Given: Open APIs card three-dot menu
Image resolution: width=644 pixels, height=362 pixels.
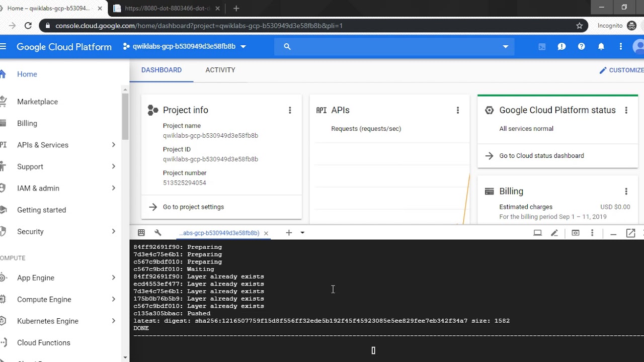Looking at the screenshot, I should pos(458,110).
